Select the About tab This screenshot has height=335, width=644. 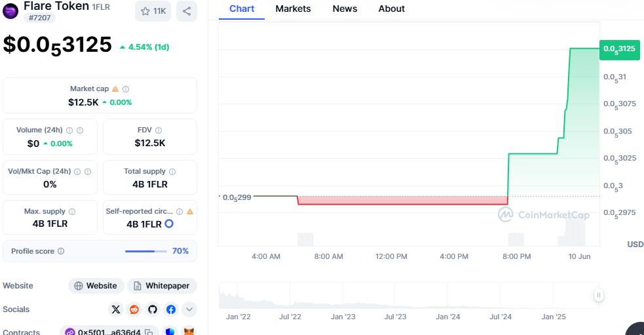pyautogui.click(x=391, y=9)
